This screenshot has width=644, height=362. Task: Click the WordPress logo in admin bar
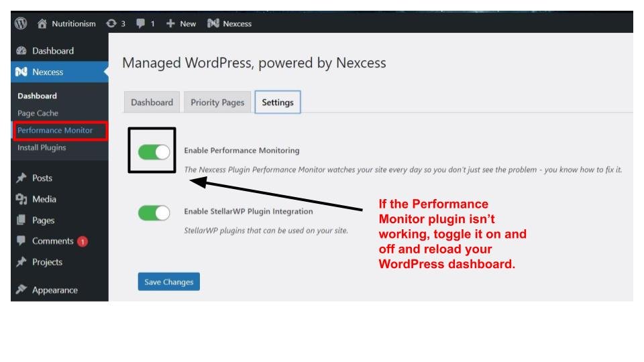[21, 23]
